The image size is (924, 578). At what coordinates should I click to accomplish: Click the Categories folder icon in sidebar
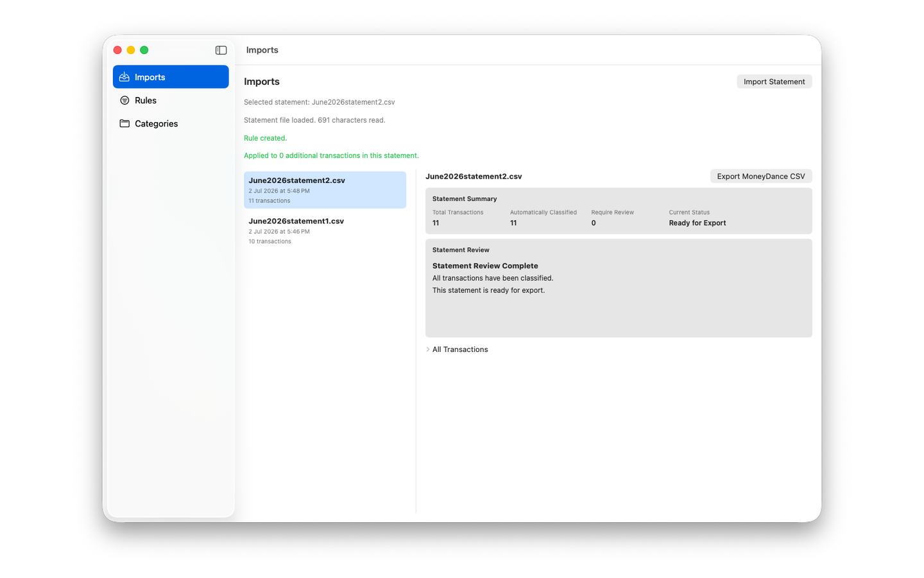(124, 123)
